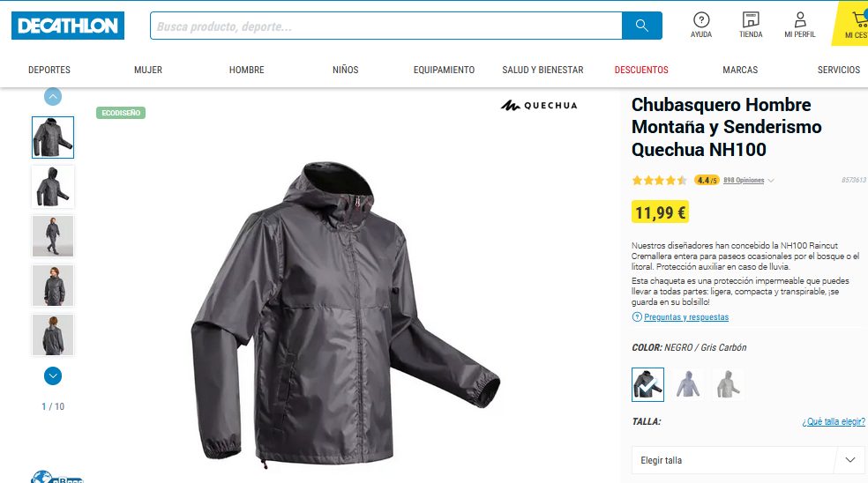868x483 pixels.
Task: Click the Quechua brand logo
Action: point(539,105)
